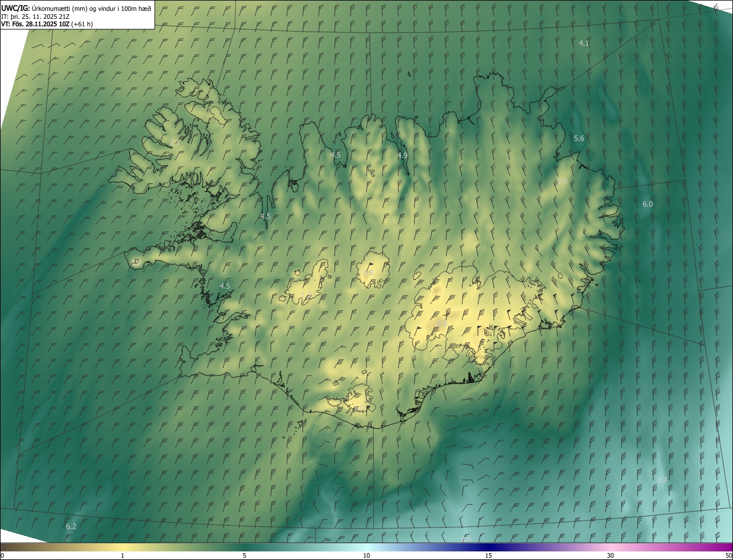Click the '5' tick on the color scale

[245, 555]
